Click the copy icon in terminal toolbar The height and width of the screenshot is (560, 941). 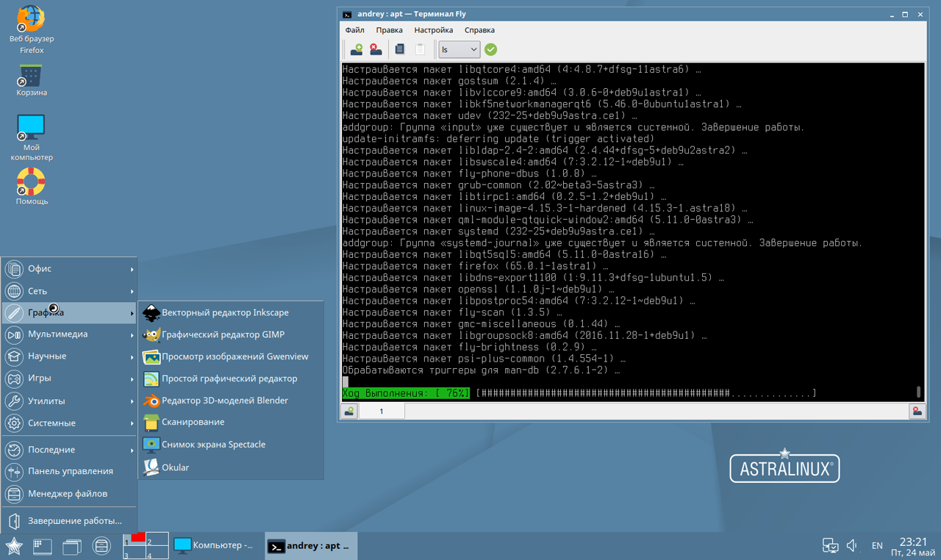coord(400,49)
